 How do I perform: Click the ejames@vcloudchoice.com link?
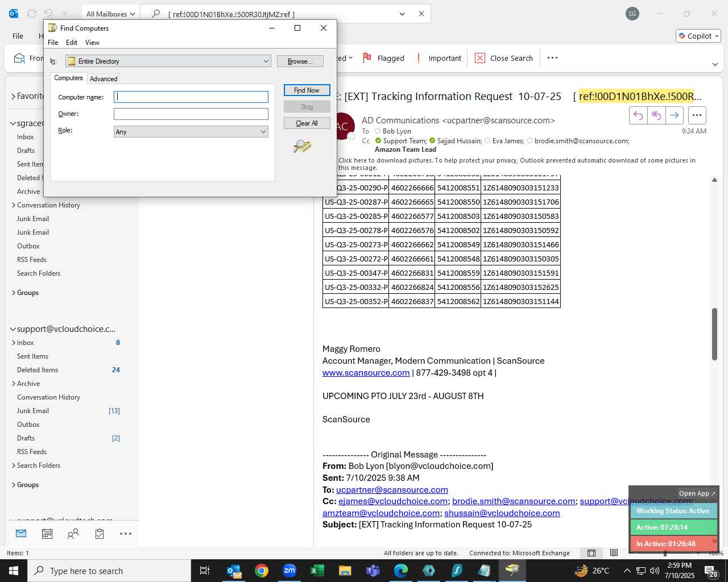click(x=393, y=501)
